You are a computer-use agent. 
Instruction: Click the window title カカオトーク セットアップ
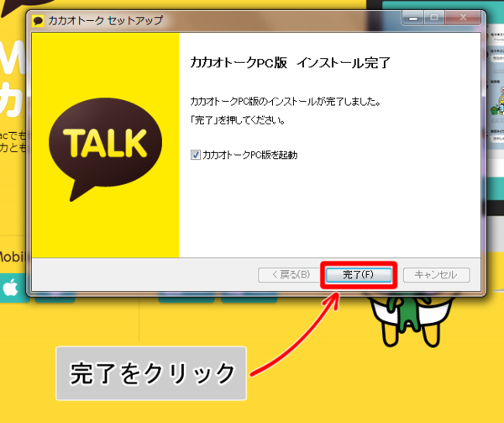tap(106, 21)
